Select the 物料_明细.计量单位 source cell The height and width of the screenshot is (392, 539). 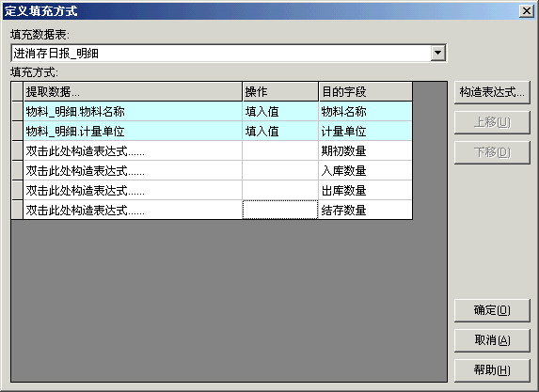pyautogui.click(x=133, y=132)
